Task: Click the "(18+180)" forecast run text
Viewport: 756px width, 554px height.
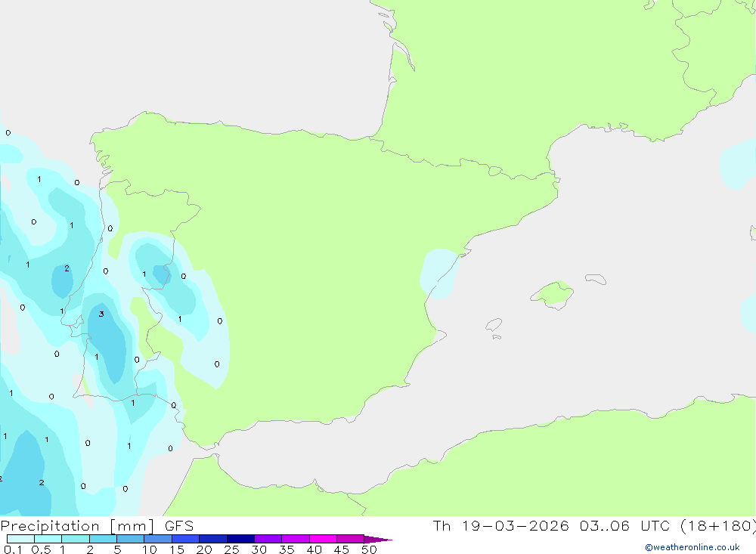Action: (718, 526)
